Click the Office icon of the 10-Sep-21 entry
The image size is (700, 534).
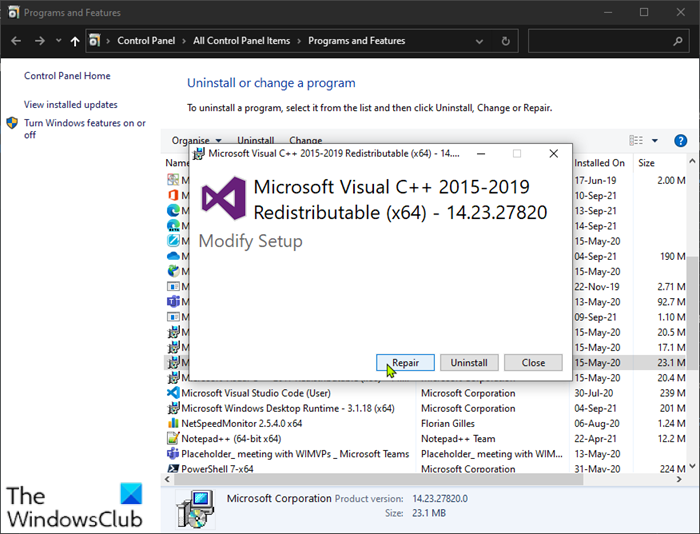173,195
